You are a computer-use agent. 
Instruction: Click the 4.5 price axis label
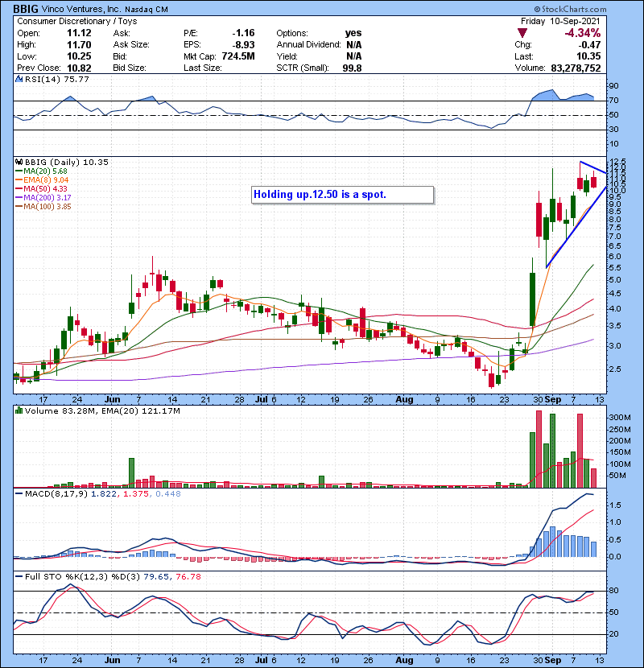point(615,294)
